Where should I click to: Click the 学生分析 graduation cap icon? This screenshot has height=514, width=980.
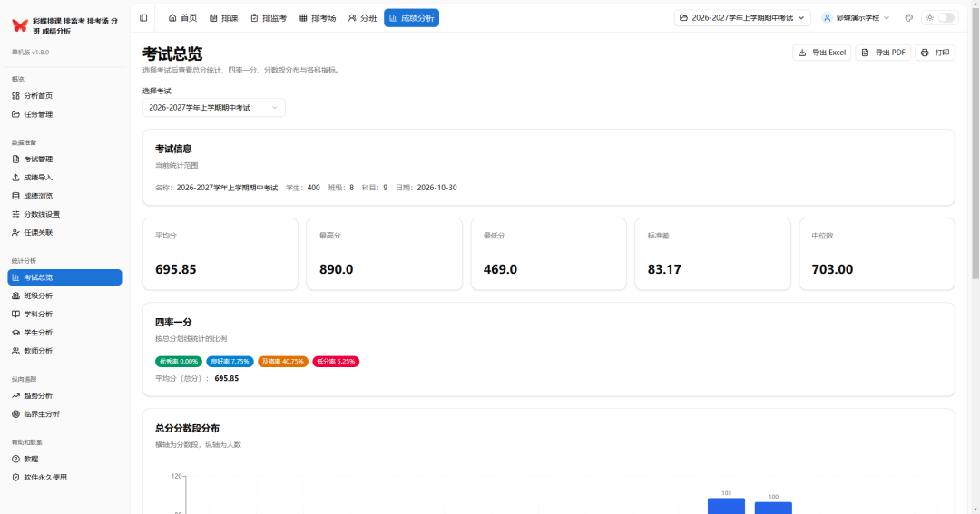point(15,333)
